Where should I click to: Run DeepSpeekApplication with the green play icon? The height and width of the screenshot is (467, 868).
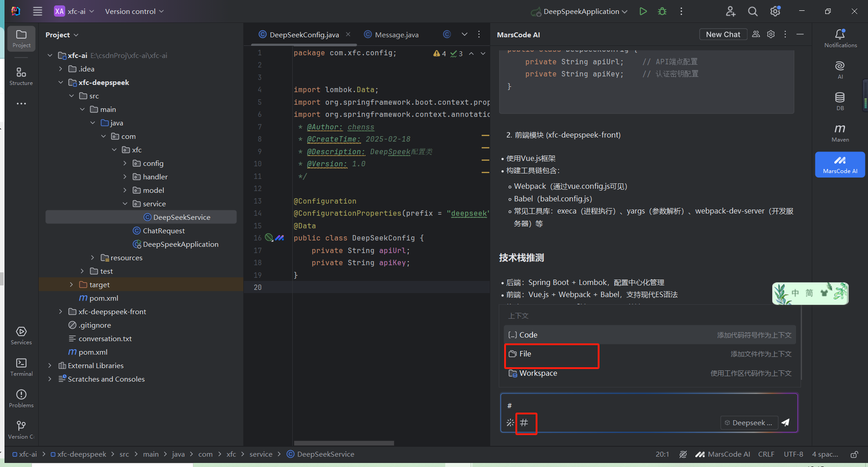[643, 11]
